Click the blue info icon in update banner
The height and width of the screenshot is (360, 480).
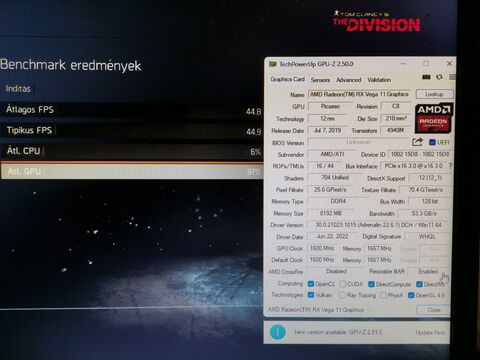tap(278, 332)
